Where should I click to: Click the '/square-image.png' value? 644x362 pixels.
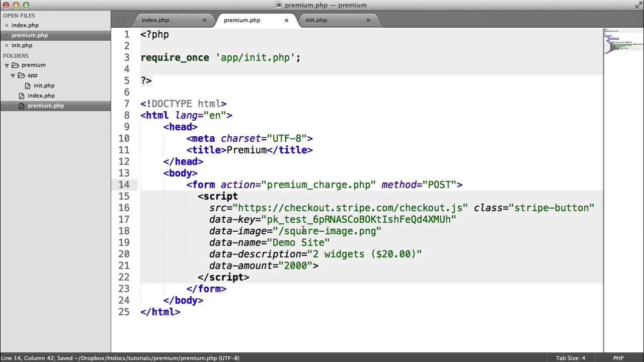[327, 231]
